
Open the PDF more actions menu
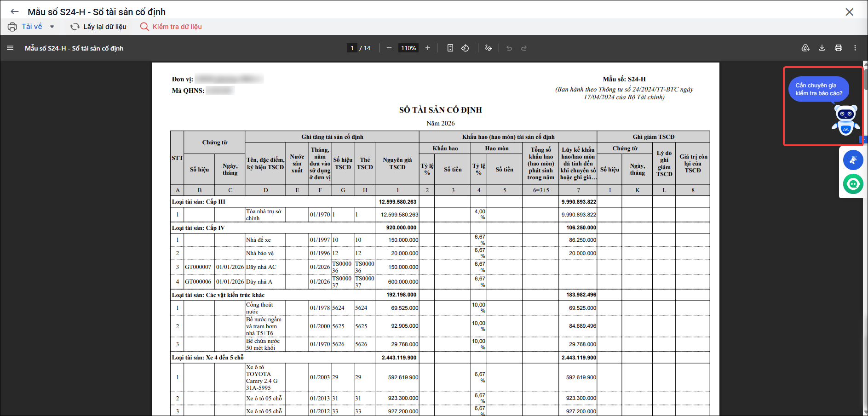pos(855,48)
